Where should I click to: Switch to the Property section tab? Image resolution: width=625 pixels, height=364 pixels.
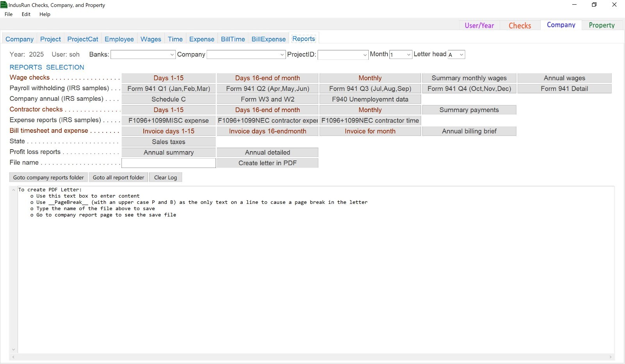pyautogui.click(x=602, y=25)
